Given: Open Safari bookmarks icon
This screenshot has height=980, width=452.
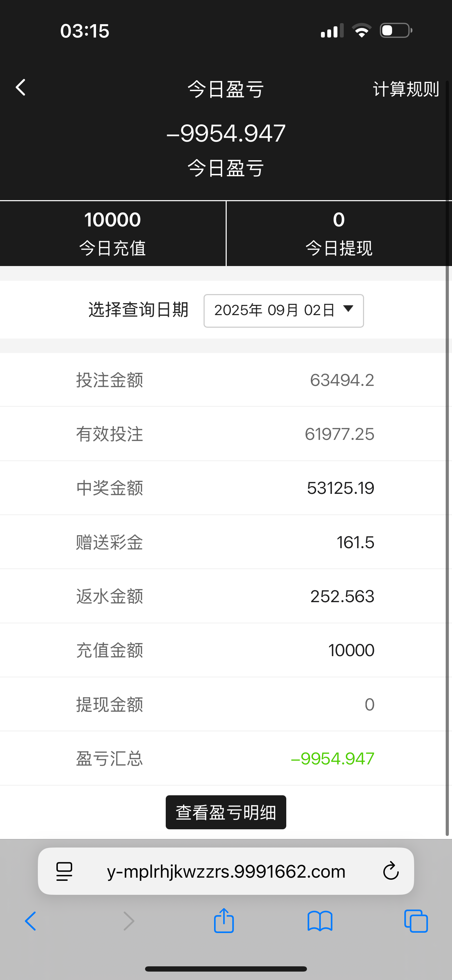Looking at the screenshot, I should (320, 921).
